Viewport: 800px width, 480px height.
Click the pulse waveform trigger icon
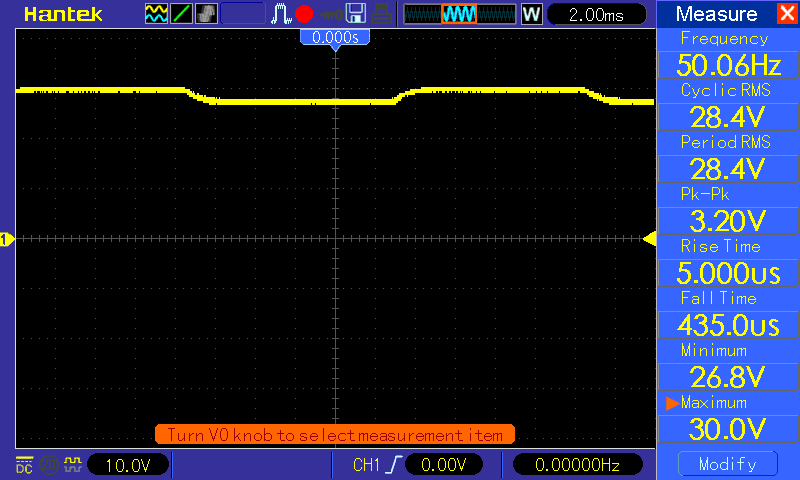(x=281, y=14)
